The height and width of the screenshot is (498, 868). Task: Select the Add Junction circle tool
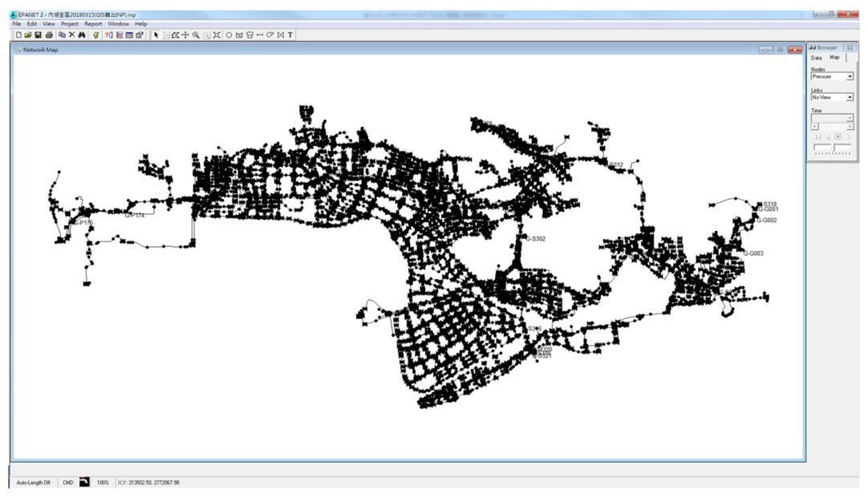tap(229, 34)
